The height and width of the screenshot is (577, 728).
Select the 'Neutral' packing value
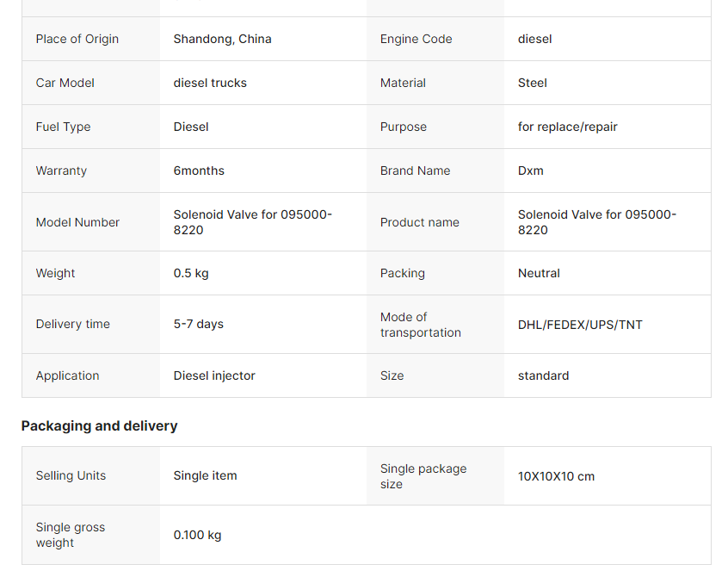click(x=539, y=273)
